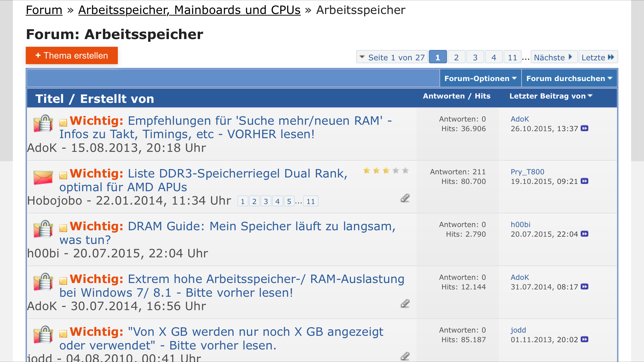The width and height of the screenshot is (644, 362).
Task: Click sticky note icon before DRAM Guide title
Action: pos(63,228)
